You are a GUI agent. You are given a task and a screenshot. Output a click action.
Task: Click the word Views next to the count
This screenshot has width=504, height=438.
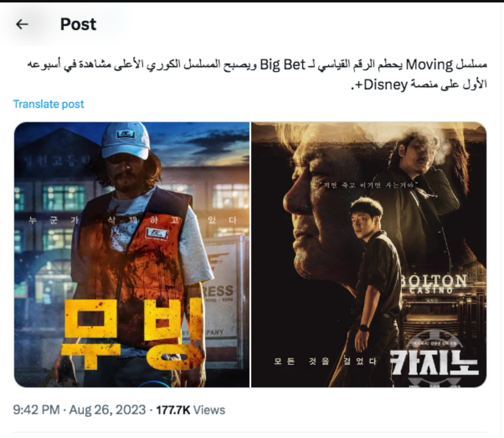click(x=209, y=410)
